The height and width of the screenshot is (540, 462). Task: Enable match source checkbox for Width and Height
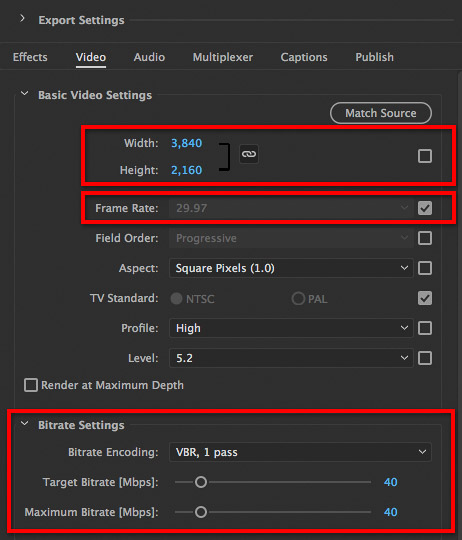pos(425,156)
